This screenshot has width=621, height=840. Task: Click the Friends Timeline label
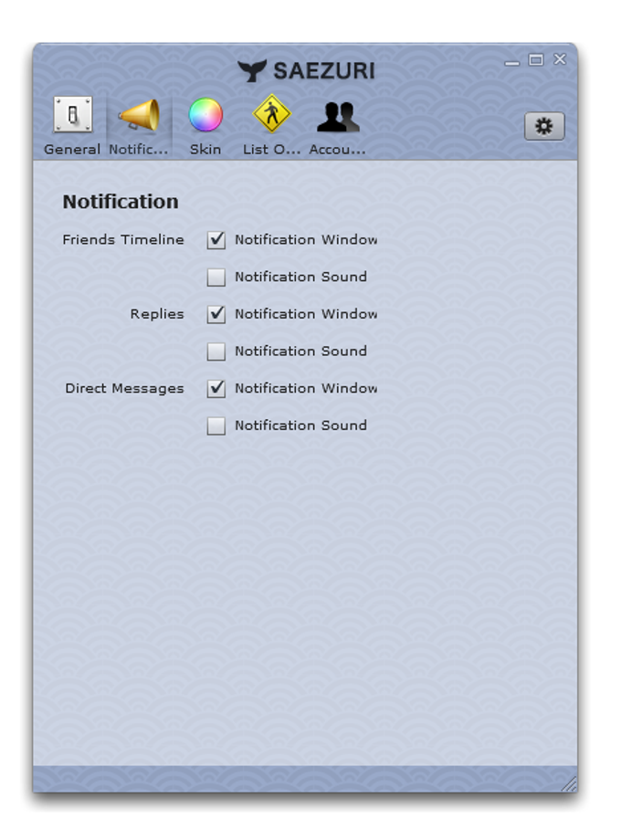[123, 239]
